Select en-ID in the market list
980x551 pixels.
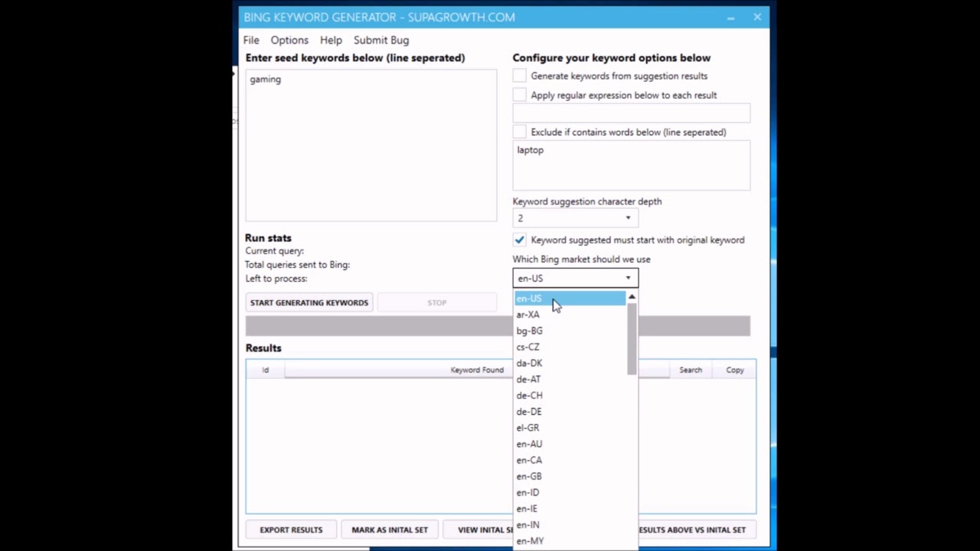click(570, 493)
